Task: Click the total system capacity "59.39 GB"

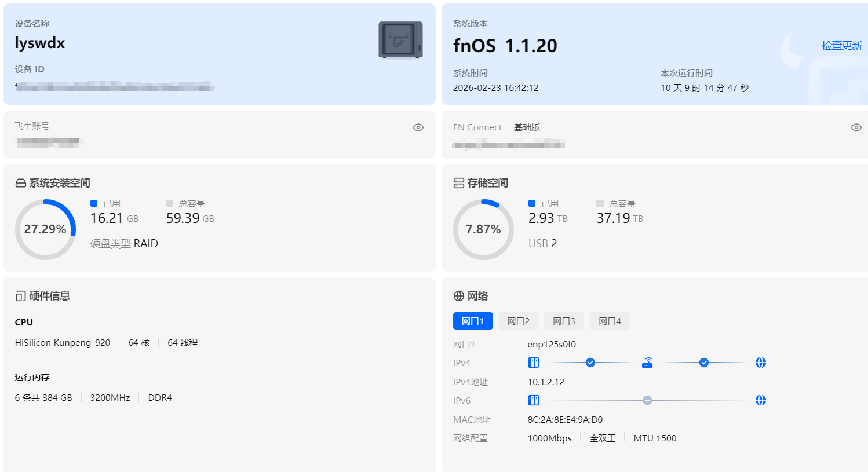Action: click(x=190, y=218)
